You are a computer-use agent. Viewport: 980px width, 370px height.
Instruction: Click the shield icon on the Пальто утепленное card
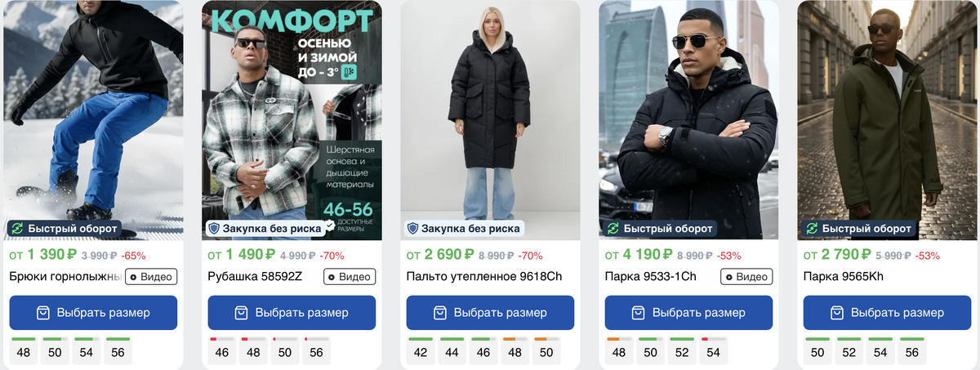click(x=413, y=229)
